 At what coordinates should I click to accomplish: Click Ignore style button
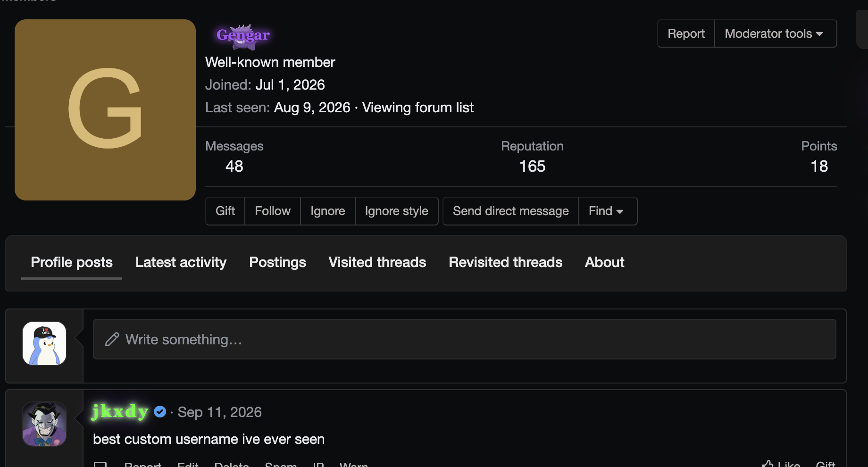point(397,211)
